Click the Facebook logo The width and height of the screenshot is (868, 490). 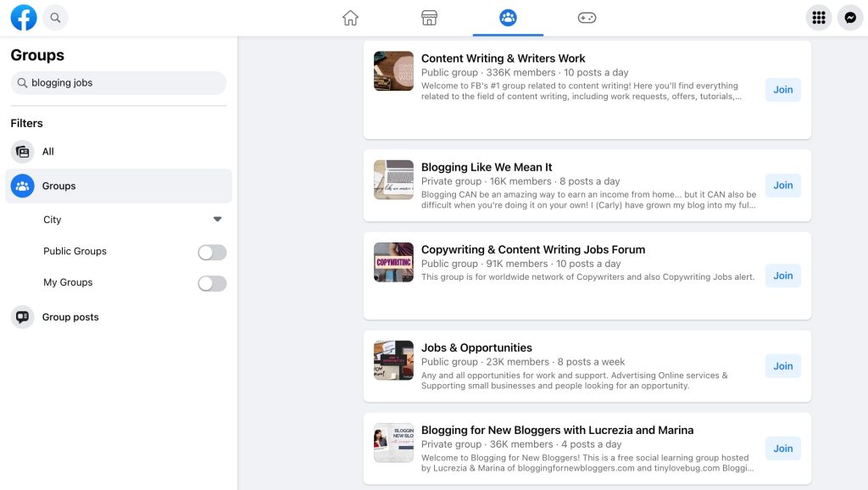23,17
